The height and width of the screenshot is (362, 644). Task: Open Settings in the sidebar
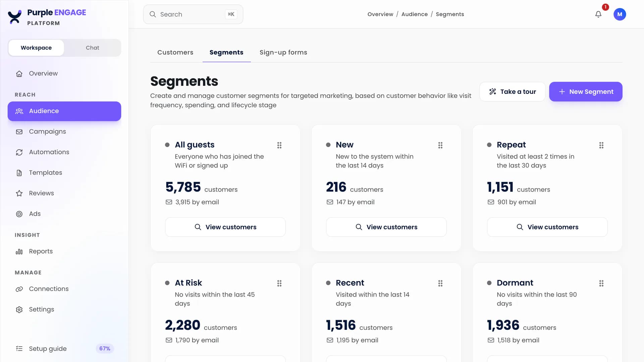click(64, 309)
